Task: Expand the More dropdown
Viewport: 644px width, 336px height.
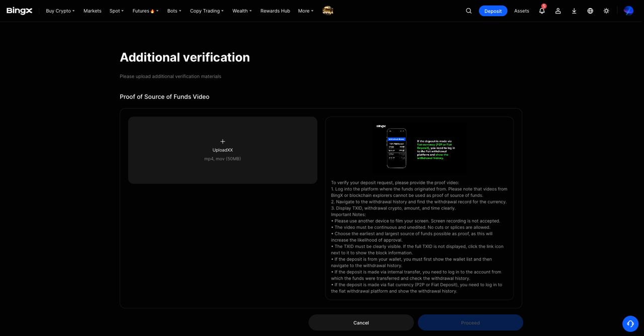Action: 306,11
